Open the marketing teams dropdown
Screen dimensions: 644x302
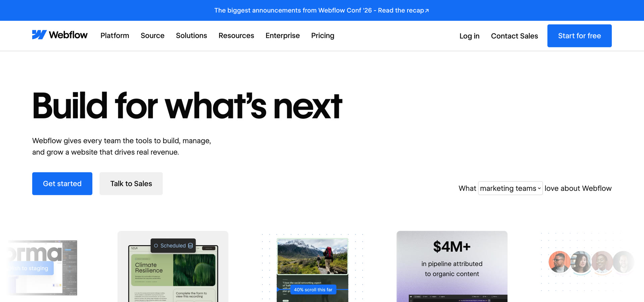coord(510,188)
